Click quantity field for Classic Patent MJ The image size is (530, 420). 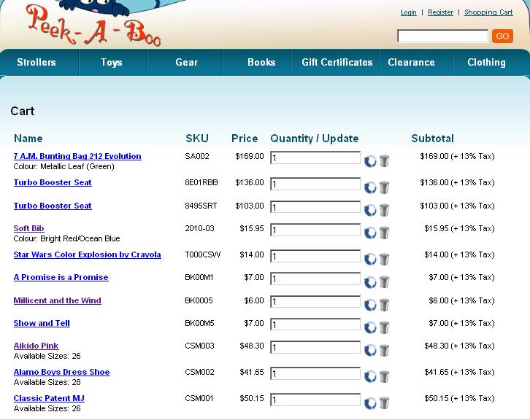click(x=315, y=400)
